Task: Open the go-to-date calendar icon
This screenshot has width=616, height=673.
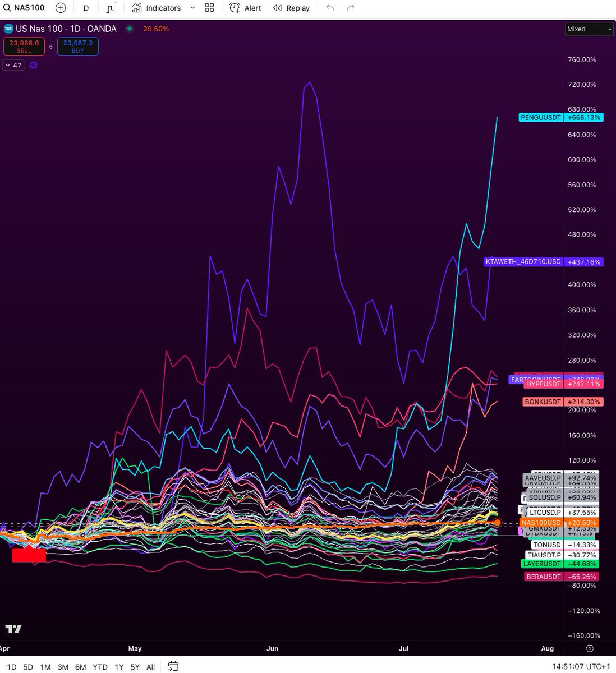Action: tap(173, 667)
